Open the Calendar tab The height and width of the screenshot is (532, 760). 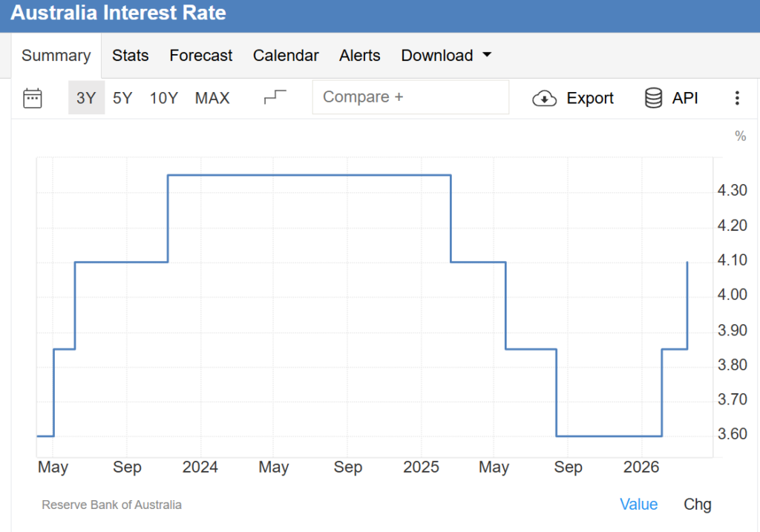[x=286, y=56]
